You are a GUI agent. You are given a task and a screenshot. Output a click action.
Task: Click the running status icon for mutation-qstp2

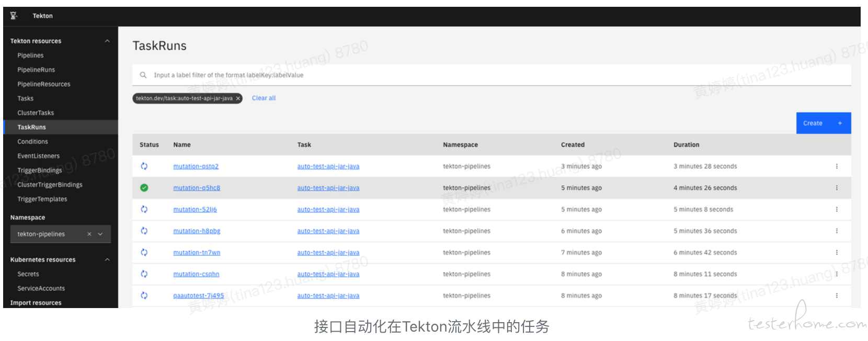point(144,166)
